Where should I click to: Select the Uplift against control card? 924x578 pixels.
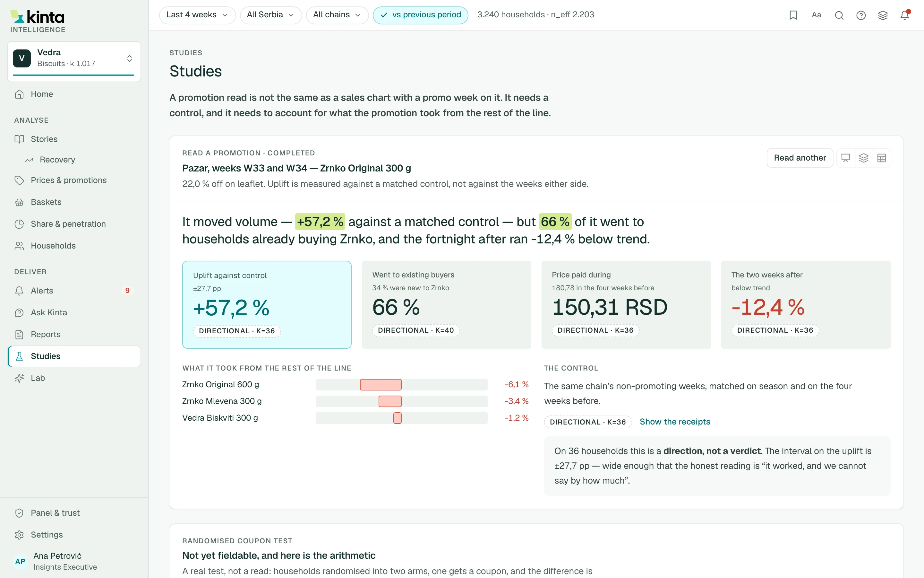click(x=267, y=305)
